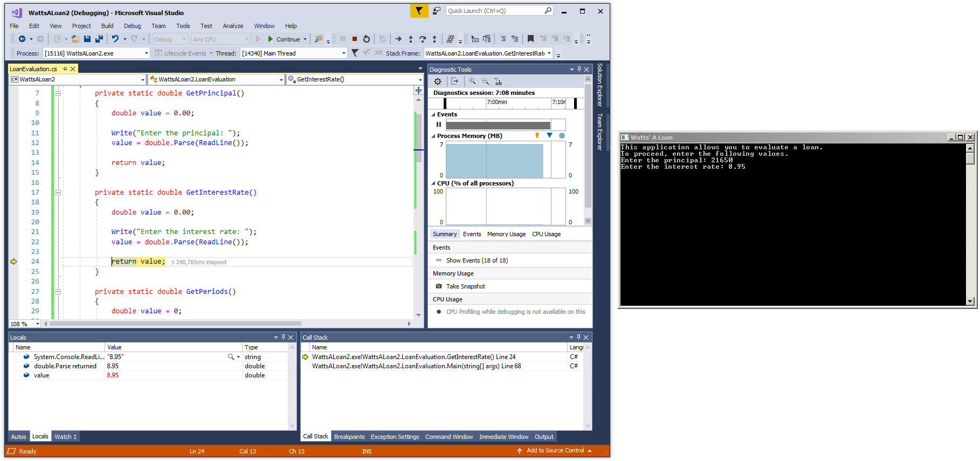Click the Diagnostic Tools zoom in icon

pos(472,81)
